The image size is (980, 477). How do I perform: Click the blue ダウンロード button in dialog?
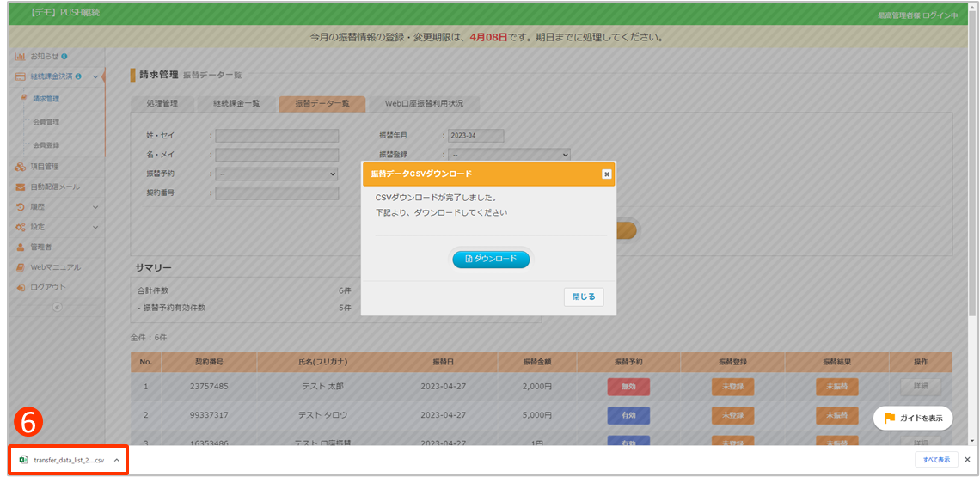[491, 259]
